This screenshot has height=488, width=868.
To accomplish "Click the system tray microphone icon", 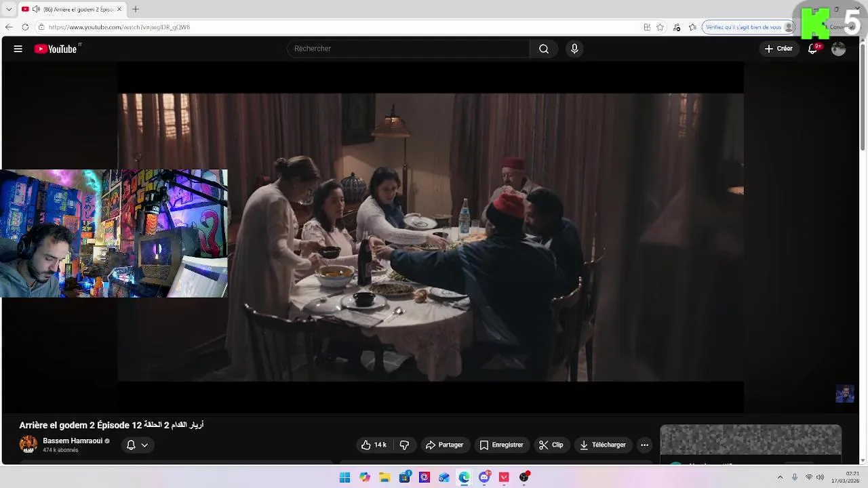I will [795, 477].
